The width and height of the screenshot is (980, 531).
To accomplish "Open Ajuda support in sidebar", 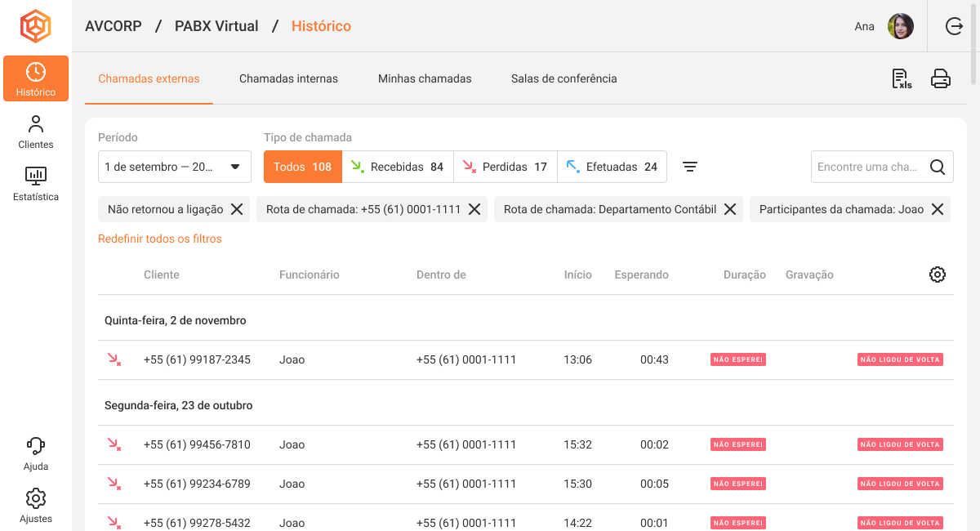I will [36, 453].
